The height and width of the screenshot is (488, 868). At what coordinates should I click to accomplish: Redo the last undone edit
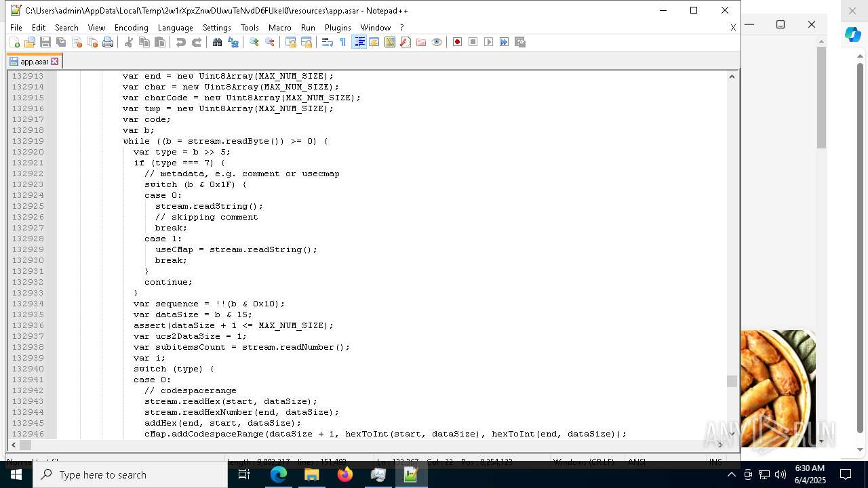(x=197, y=42)
